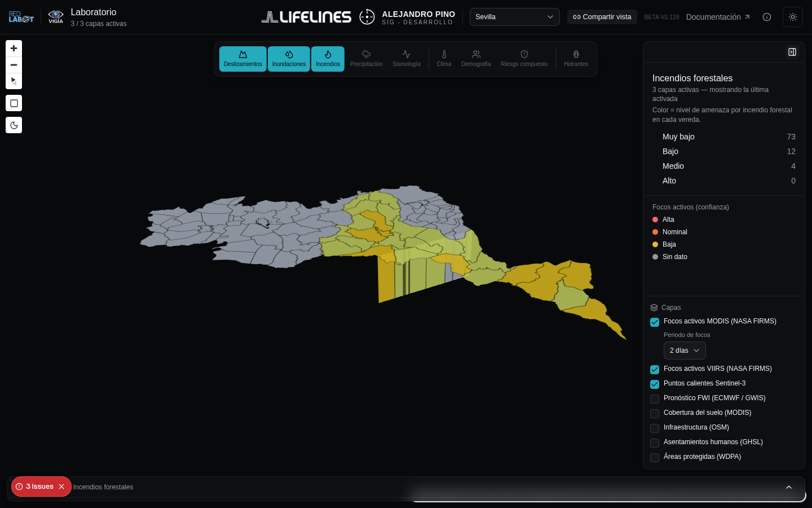Close the 3 Issues badge

click(61, 487)
